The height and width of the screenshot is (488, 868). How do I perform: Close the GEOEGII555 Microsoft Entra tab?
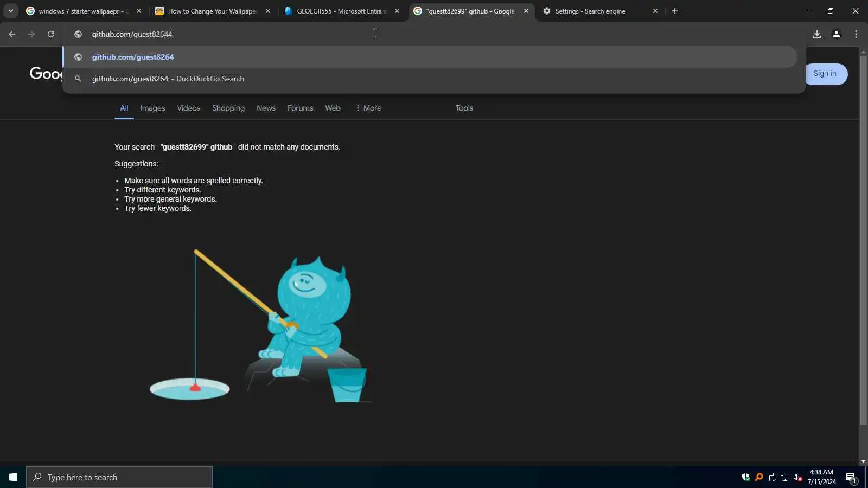(x=397, y=11)
